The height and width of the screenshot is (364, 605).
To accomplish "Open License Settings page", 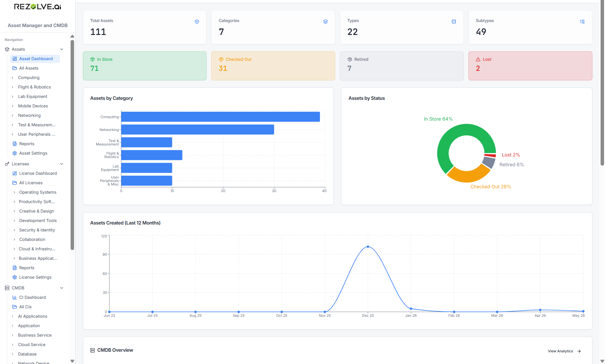I will (x=35, y=277).
